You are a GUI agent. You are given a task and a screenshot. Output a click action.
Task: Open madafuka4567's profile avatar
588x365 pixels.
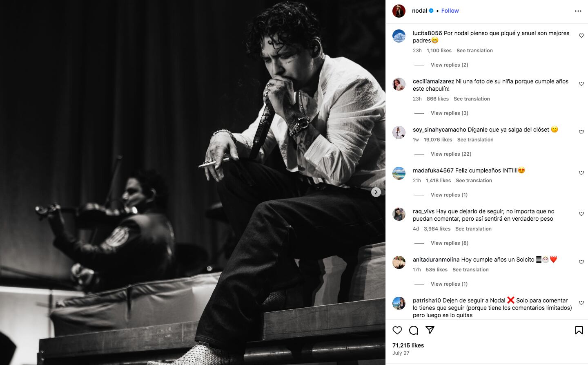(399, 173)
